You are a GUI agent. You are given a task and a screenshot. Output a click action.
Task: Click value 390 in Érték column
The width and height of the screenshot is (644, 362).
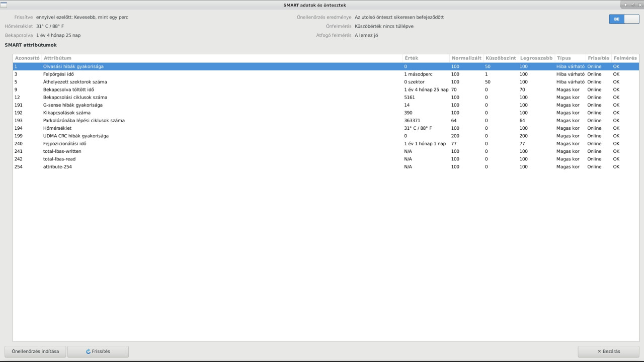pos(408,113)
